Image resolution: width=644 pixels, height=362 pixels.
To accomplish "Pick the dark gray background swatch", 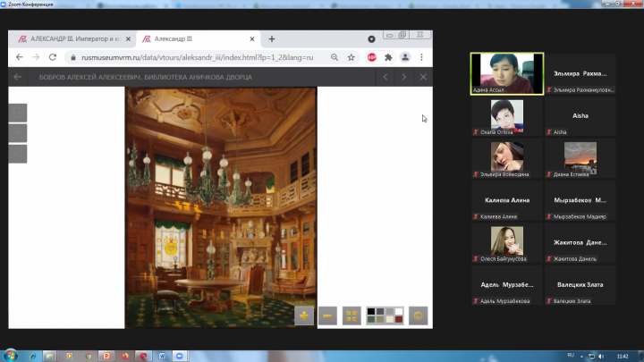I will [380, 312].
